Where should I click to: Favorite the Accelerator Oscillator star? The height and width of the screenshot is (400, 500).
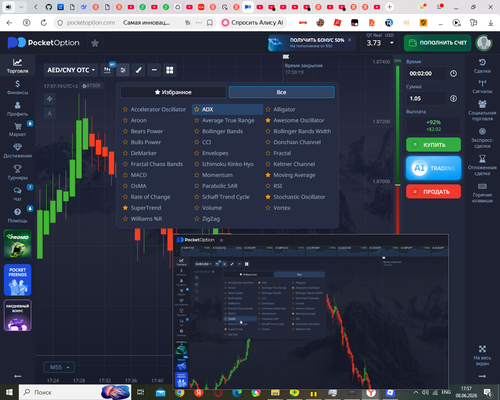[125, 109]
